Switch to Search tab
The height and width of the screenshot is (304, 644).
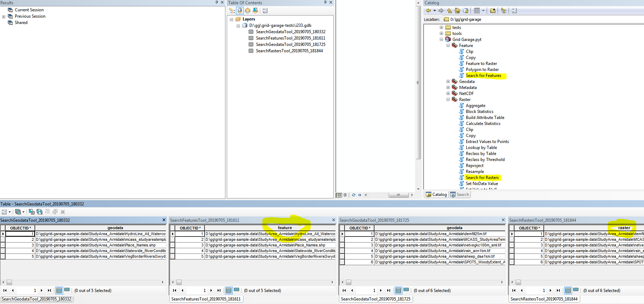pyautogui.click(x=460, y=195)
